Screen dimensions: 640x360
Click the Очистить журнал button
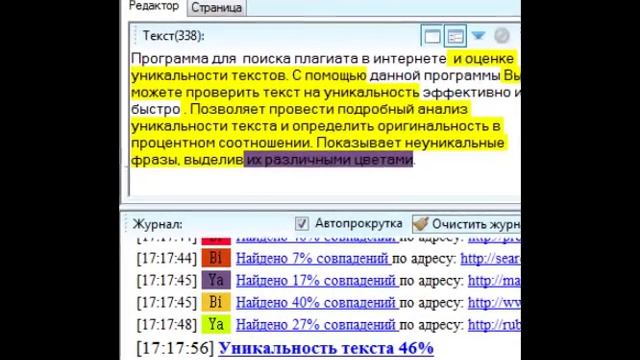point(466,224)
